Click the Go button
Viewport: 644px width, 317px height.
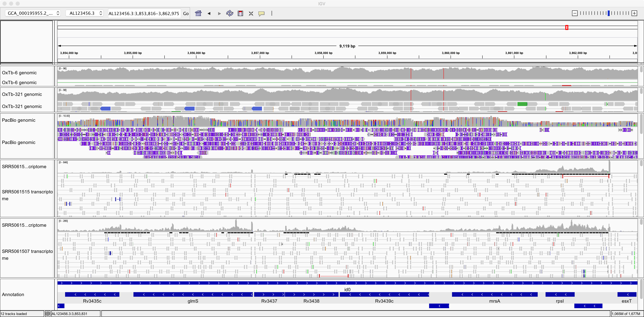(x=186, y=14)
